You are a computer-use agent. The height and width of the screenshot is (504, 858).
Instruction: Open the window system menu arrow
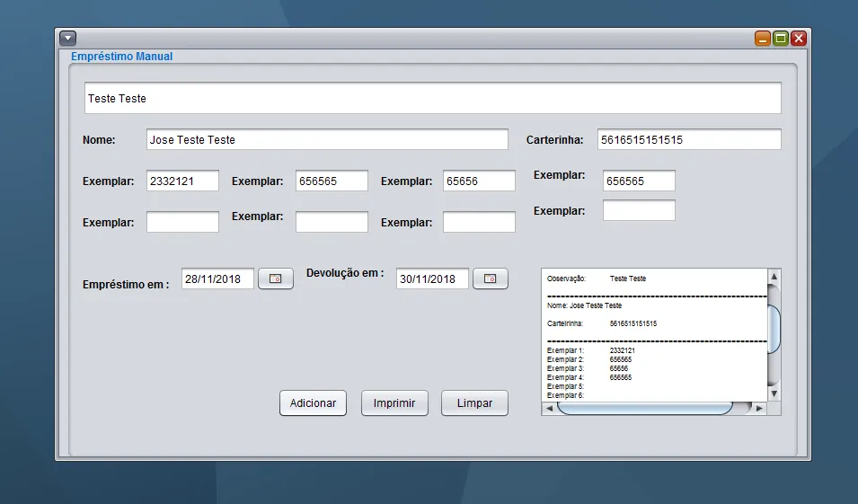pyautogui.click(x=68, y=38)
